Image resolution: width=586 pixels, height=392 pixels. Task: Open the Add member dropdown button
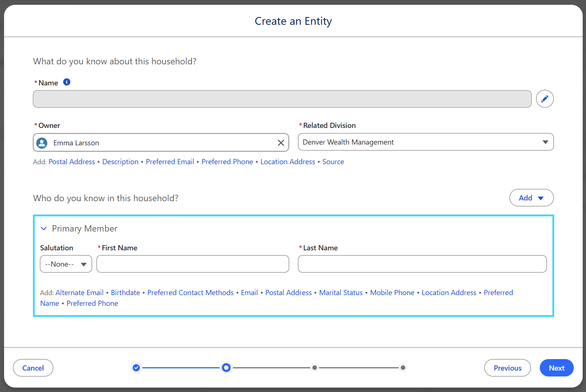coord(531,198)
